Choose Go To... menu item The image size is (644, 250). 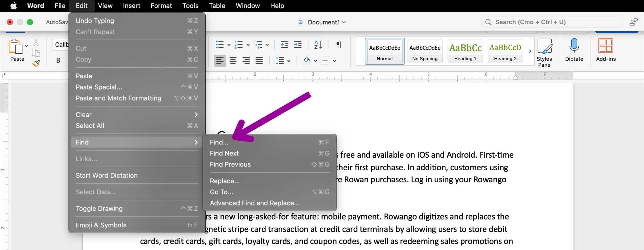(x=270, y=192)
